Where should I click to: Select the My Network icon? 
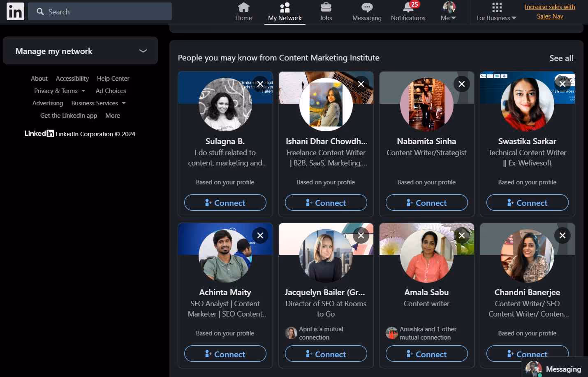point(285,7)
